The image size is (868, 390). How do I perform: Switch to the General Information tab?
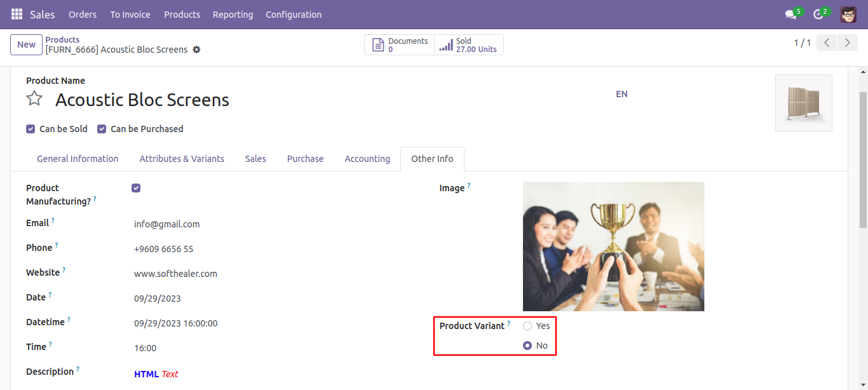point(78,159)
